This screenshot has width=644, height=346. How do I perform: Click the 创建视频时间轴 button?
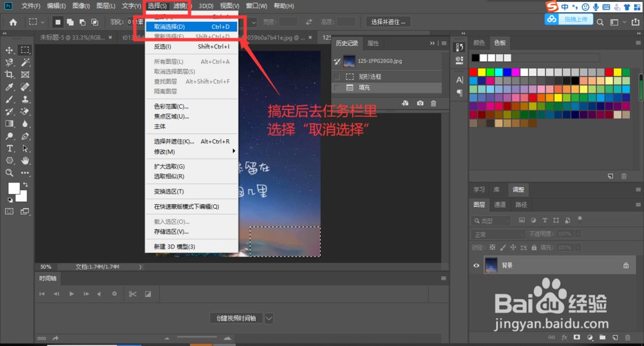(236, 318)
